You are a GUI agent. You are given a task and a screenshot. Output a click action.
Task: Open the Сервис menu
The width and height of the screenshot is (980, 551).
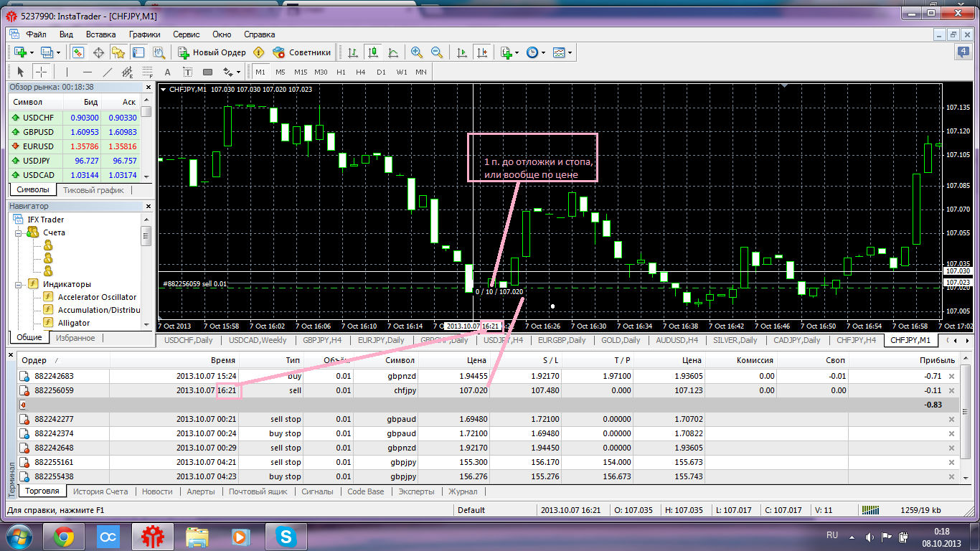coord(187,34)
